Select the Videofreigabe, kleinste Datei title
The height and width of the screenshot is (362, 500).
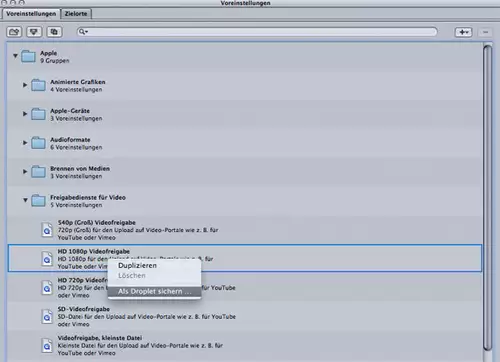tap(100, 338)
